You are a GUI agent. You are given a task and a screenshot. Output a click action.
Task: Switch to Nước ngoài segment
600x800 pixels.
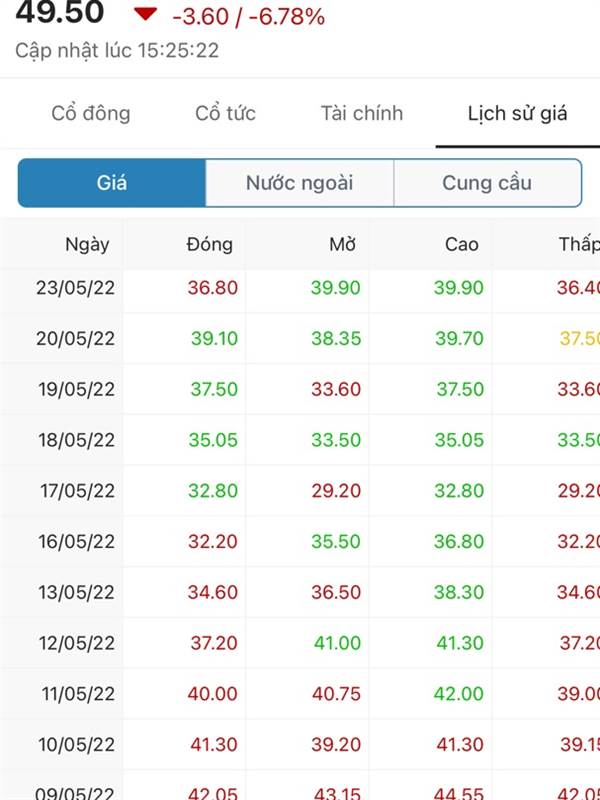coord(299,183)
